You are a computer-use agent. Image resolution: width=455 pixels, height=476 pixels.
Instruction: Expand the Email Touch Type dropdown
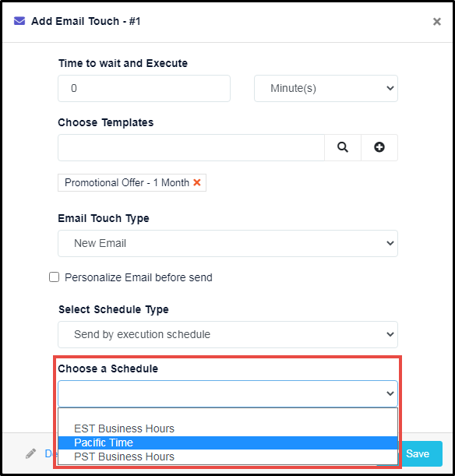[227, 243]
